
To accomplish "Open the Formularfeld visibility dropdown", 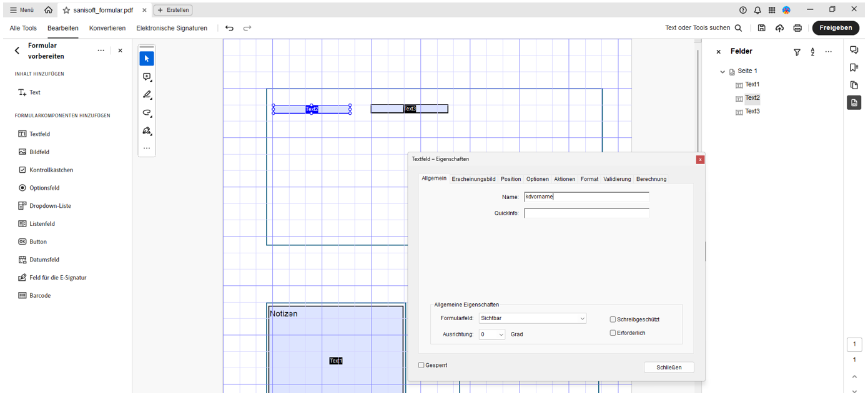I will (x=533, y=318).
